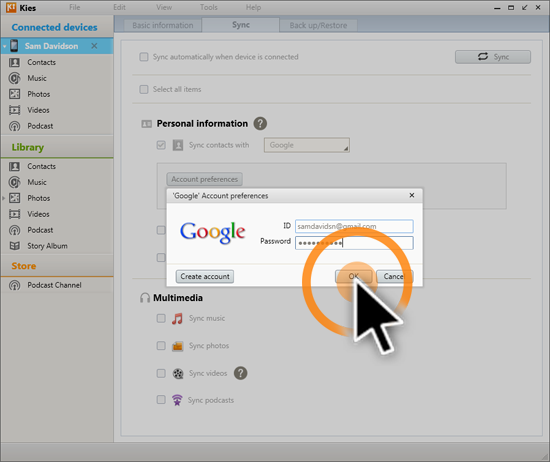The height and width of the screenshot is (462, 550).
Task: Switch Kies to mini mode arrow
Action: coord(524,7)
